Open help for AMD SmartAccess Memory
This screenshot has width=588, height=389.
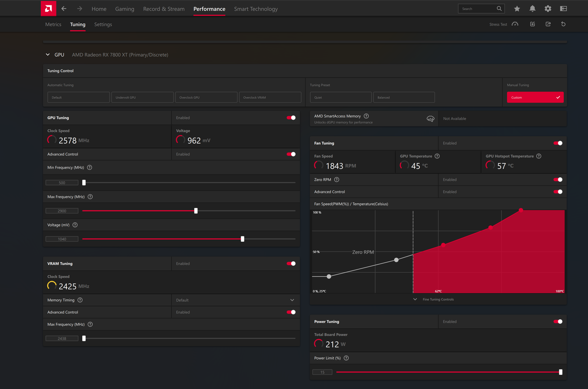click(x=366, y=116)
